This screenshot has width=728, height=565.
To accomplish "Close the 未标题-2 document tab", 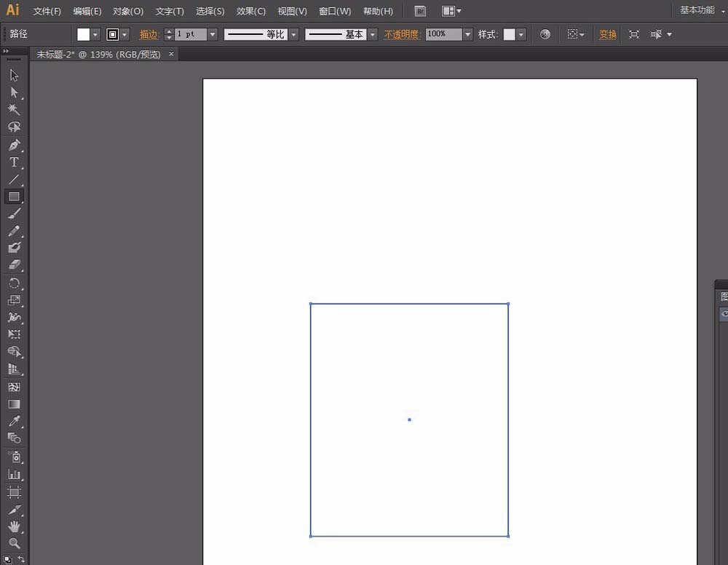I will tap(171, 54).
